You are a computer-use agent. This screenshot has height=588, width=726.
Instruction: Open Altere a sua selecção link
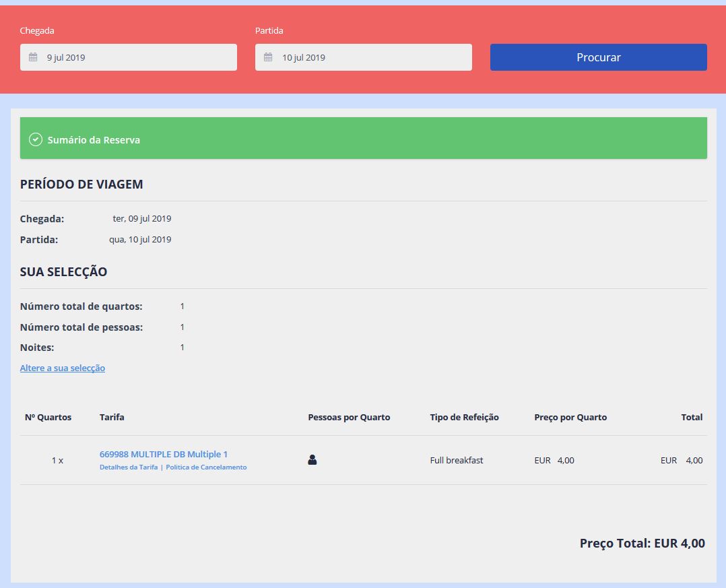point(62,368)
